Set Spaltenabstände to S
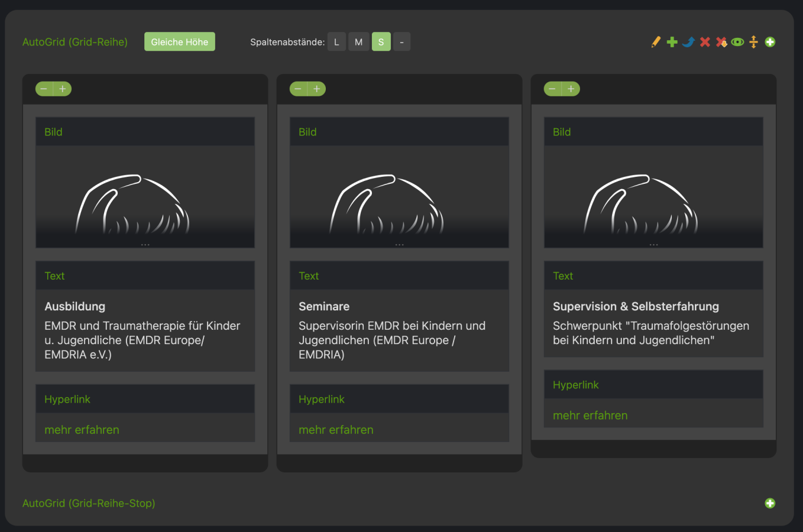803x532 pixels. [381, 42]
